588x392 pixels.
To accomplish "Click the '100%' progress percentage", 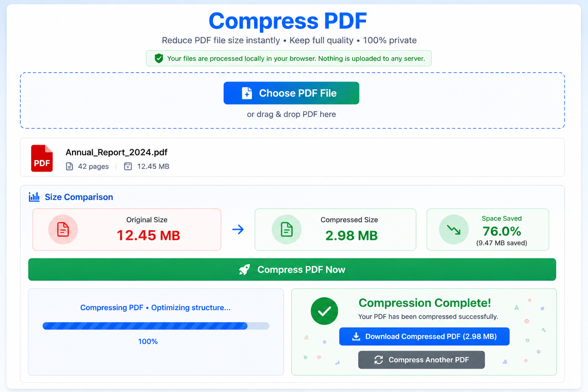I will (148, 341).
